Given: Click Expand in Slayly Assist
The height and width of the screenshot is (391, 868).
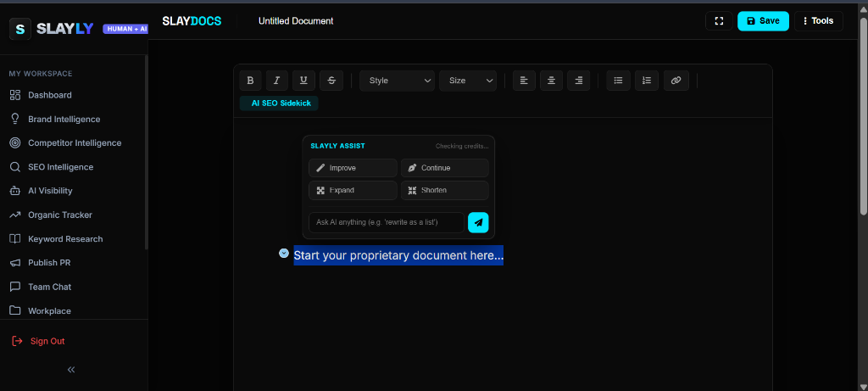Looking at the screenshot, I should pyautogui.click(x=353, y=190).
